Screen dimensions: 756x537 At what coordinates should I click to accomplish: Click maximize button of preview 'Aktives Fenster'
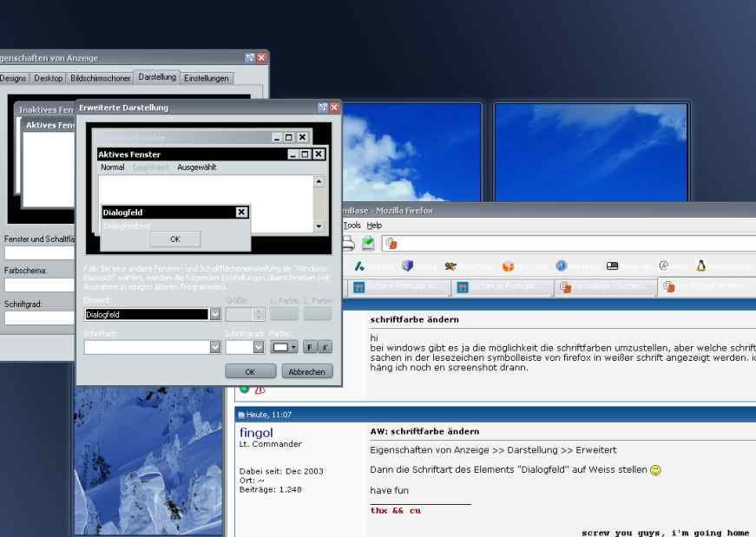click(306, 154)
